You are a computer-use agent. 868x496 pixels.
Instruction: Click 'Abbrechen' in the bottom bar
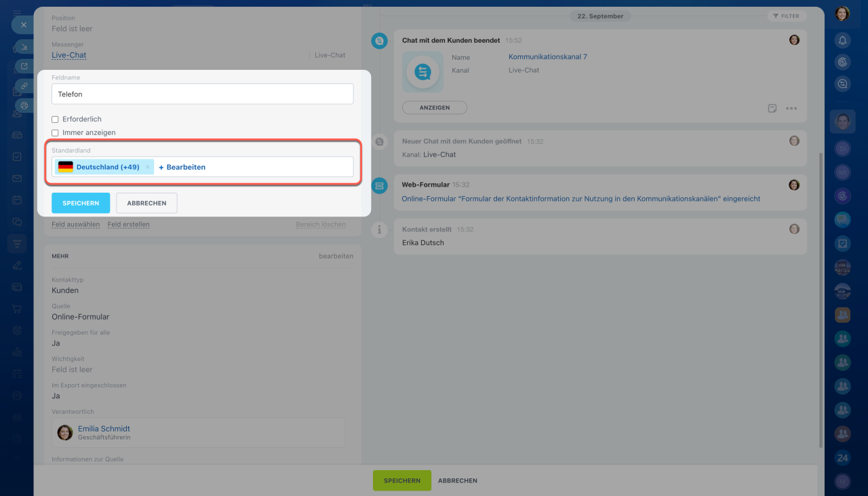(458, 480)
